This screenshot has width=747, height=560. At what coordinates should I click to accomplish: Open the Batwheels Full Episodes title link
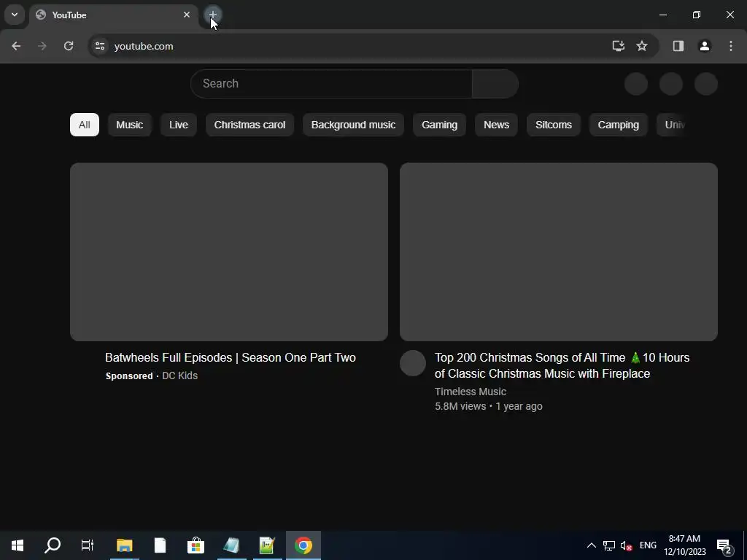coord(231,357)
